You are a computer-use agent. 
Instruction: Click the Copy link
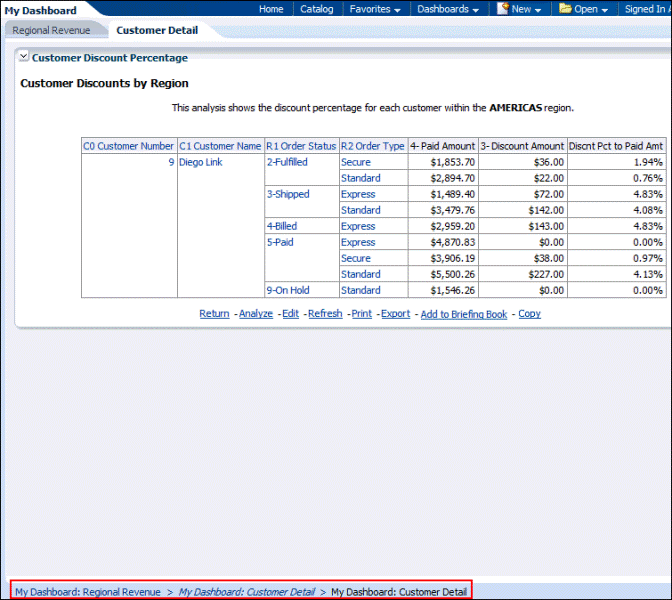click(529, 314)
